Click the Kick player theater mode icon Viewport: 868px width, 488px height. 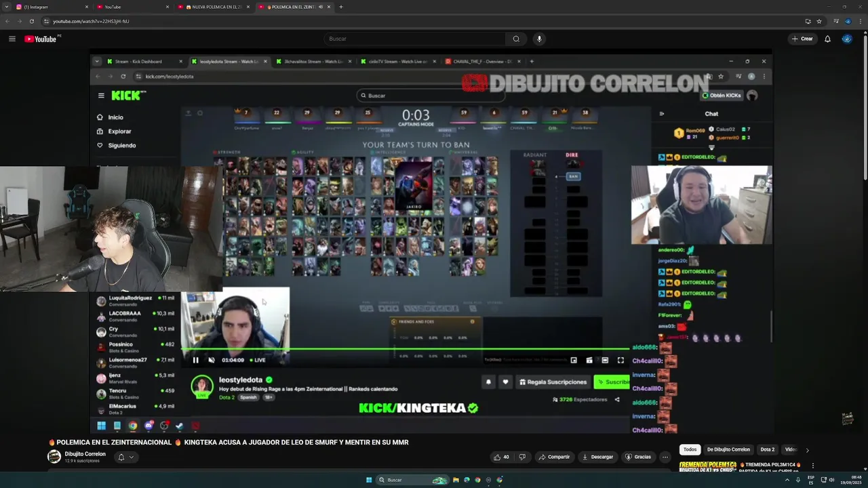[605, 360]
